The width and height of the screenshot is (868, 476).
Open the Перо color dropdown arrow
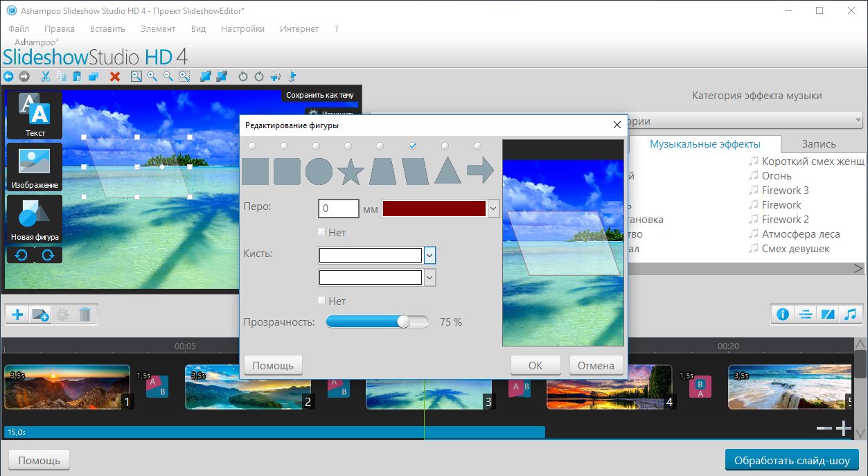pos(493,208)
